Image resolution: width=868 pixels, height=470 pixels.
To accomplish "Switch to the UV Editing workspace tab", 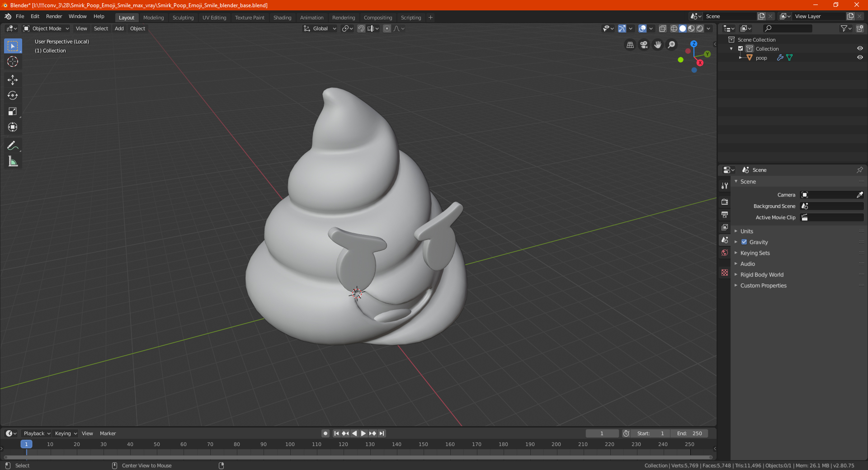I will [214, 18].
